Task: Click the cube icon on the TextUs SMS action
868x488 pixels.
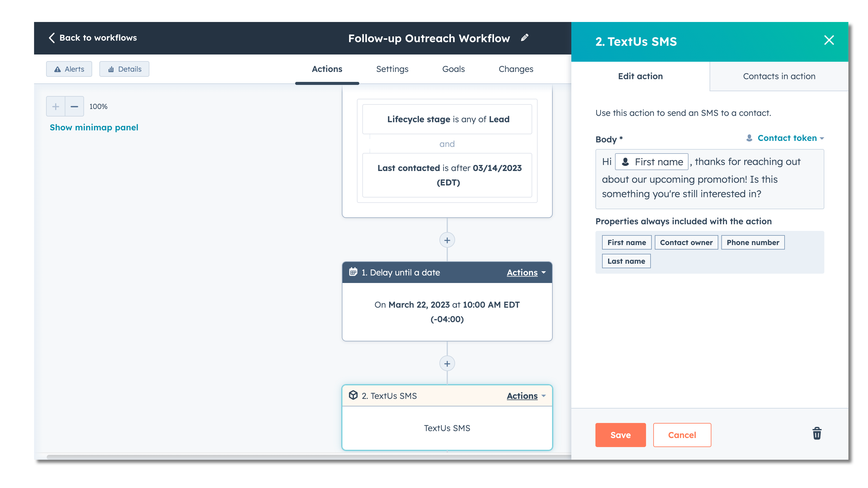Action: [x=353, y=396]
